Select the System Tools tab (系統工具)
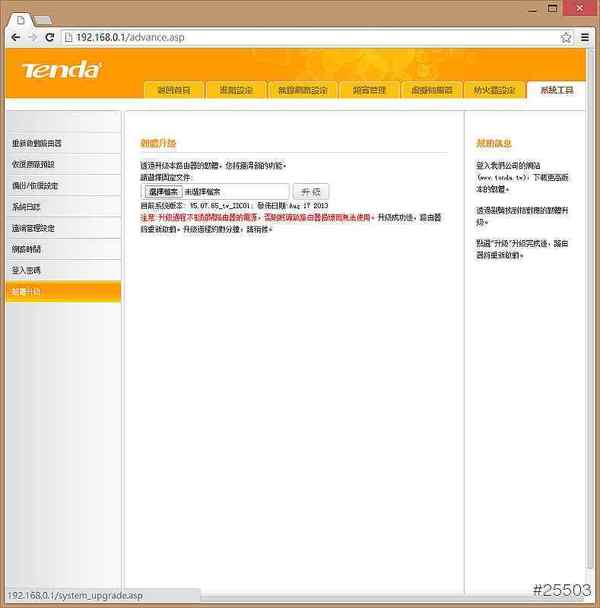The width and height of the screenshot is (600, 608). (556, 90)
